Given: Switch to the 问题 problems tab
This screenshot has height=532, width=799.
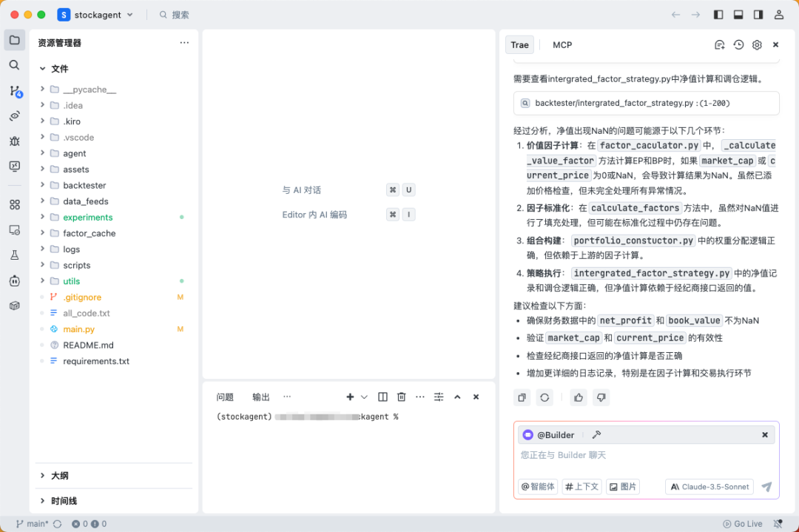Looking at the screenshot, I should [x=225, y=397].
